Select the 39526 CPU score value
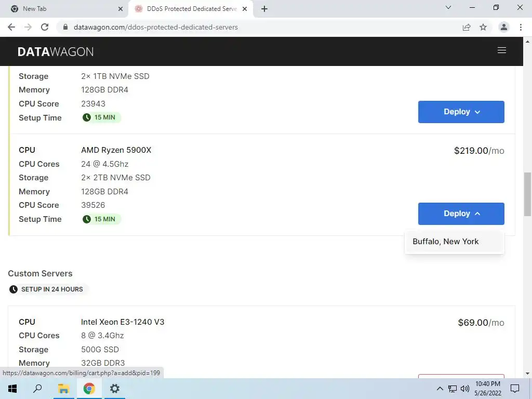This screenshot has width=532, height=399. pos(93,205)
